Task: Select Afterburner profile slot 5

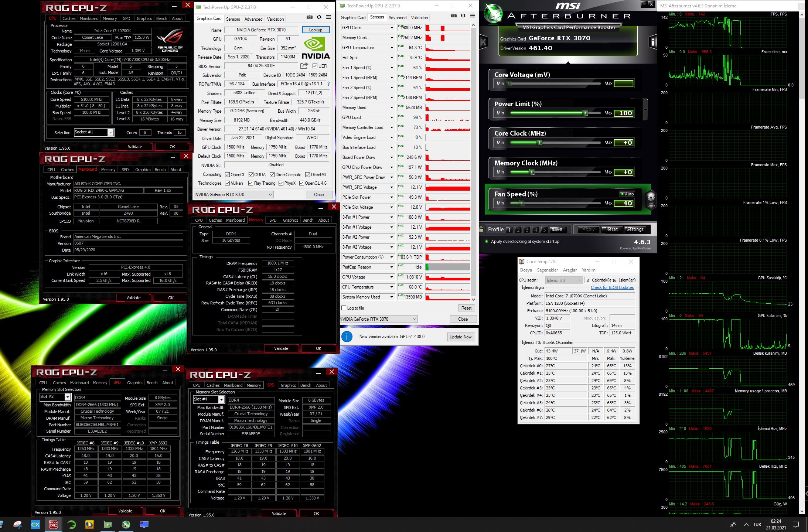Action: 544,229
